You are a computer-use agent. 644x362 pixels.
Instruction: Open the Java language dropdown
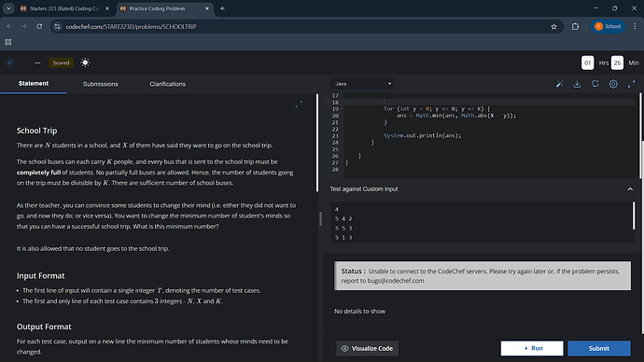(x=362, y=84)
